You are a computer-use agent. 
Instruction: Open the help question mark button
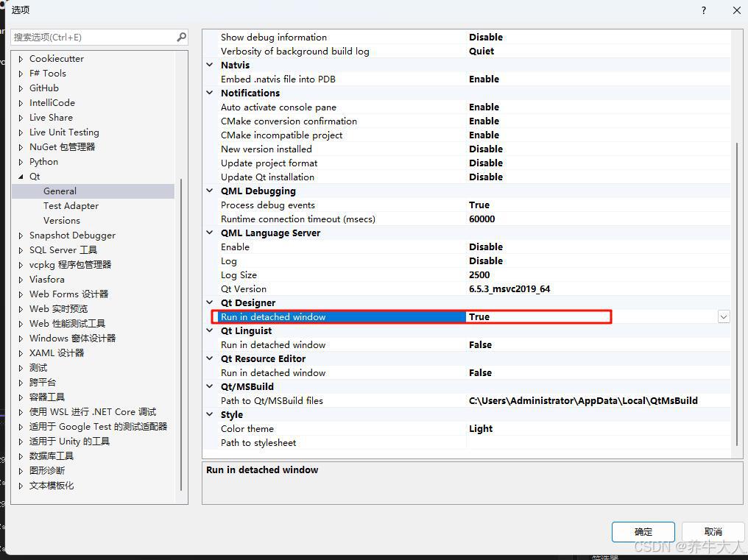[704, 10]
